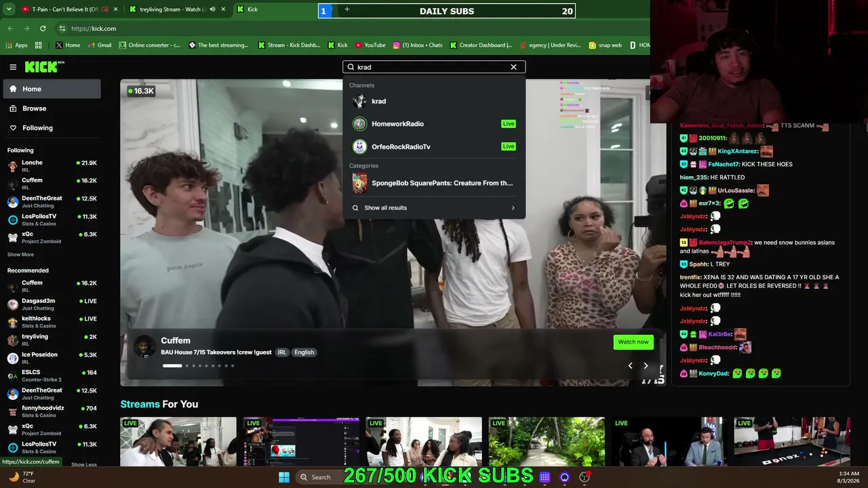The height and width of the screenshot is (488, 868).
Task: Open the first Streams For You thumbnail
Action: pyautogui.click(x=178, y=442)
